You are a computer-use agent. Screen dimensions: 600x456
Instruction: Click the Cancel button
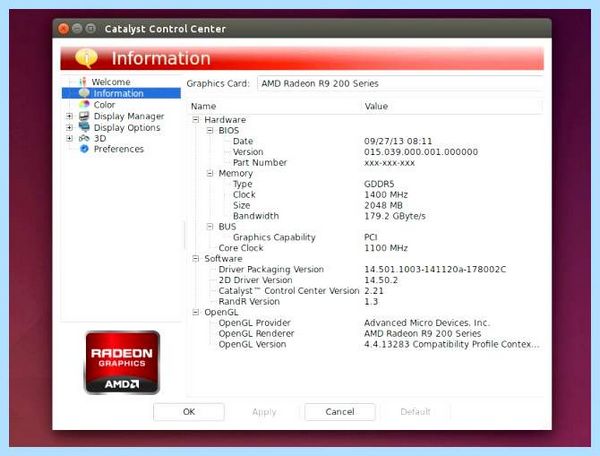340,412
